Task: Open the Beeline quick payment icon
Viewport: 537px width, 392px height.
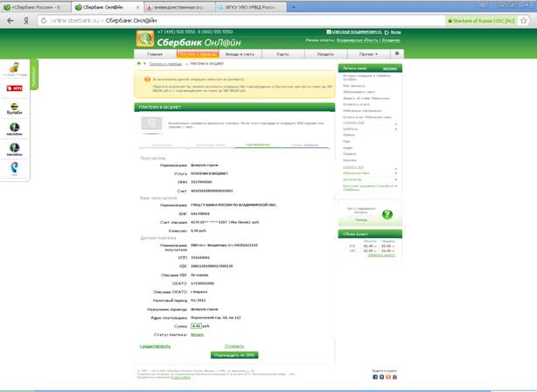Action: coord(15,108)
